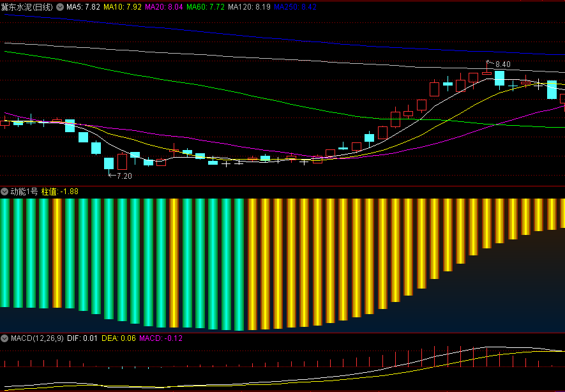Click the 柱值: -1.88 value
Viewport: 565px width, 392px height.
point(60,192)
